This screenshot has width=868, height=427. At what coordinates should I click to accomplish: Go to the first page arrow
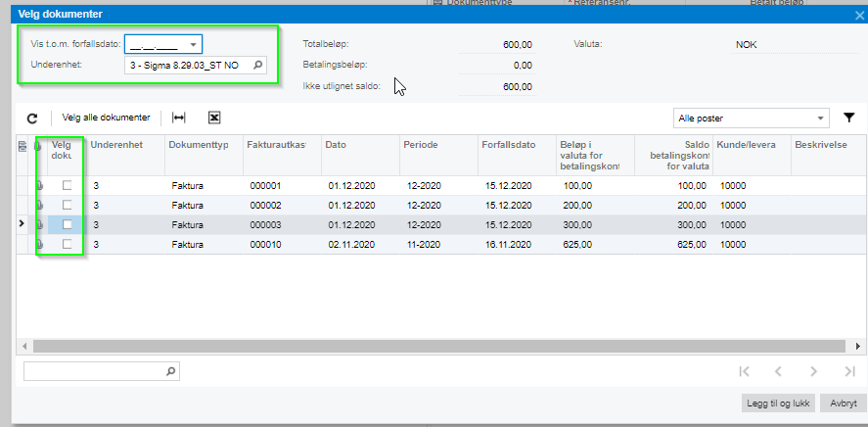pyautogui.click(x=745, y=371)
